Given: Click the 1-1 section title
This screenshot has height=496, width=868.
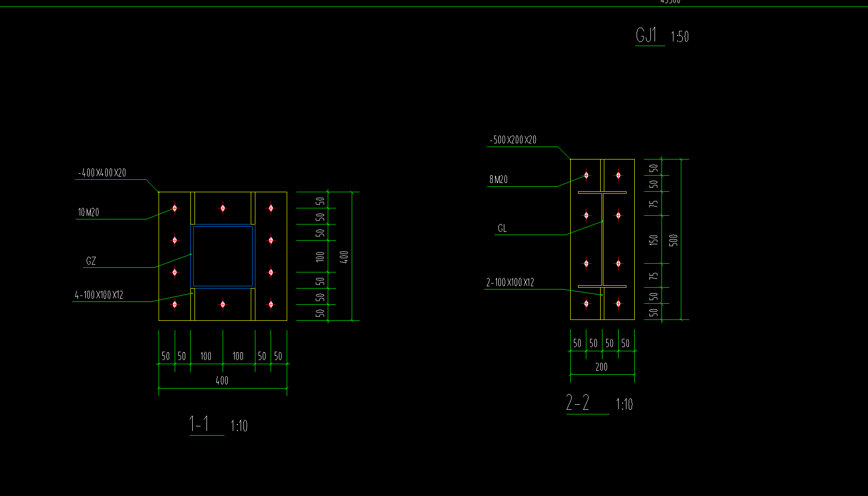Looking at the screenshot, I should point(199,424).
